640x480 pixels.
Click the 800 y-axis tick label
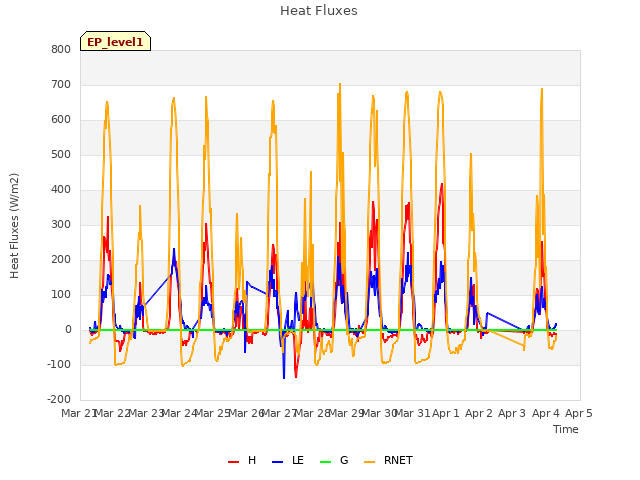pos(61,49)
